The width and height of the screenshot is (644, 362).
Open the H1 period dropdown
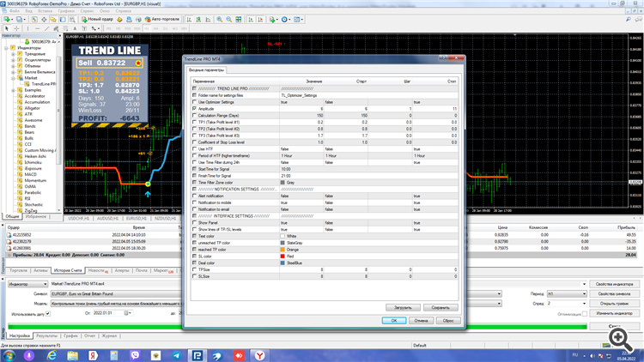click(567, 294)
